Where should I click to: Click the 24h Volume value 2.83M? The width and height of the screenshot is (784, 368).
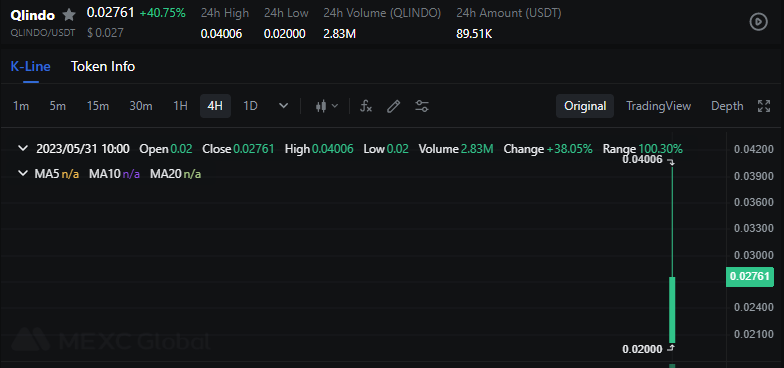pos(340,34)
